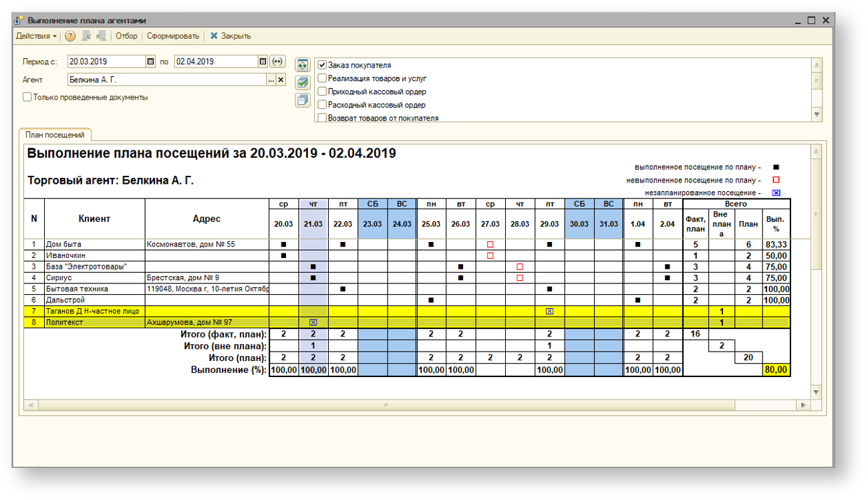This screenshot has height=500, width=868.
Task: Click the legend blue crossed square icon
Action: click(x=776, y=193)
